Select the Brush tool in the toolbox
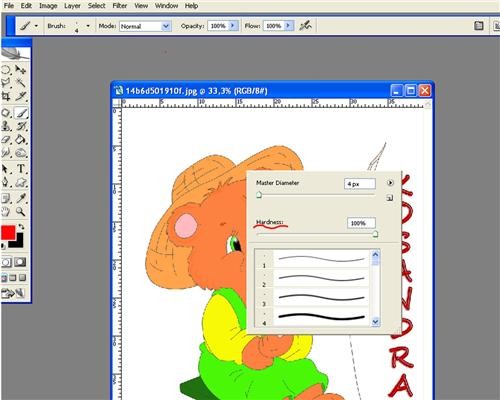The height and width of the screenshot is (400, 500). click(21, 113)
